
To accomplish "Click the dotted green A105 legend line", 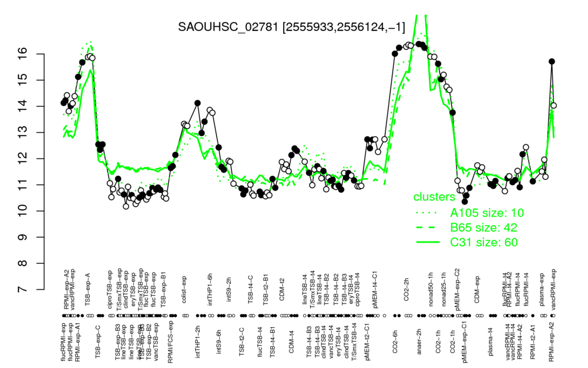I will point(427,213).
